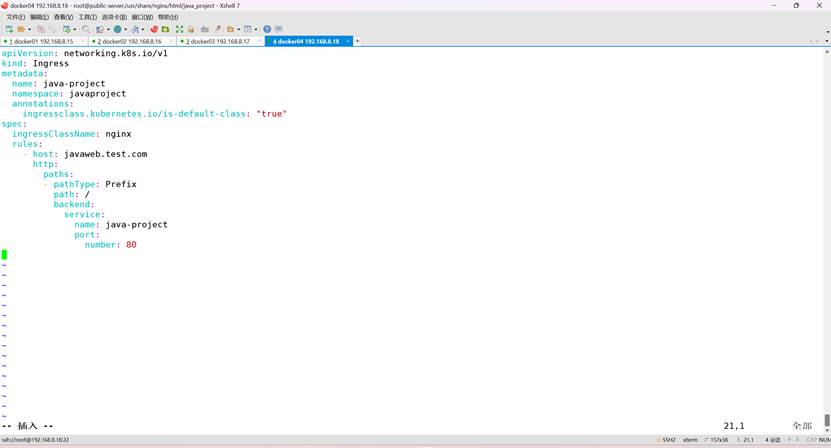This screenshot has width=831, height=448.
Task: Expand the Properties icon dropdown arrow
Action: click(x=75, y=29)
